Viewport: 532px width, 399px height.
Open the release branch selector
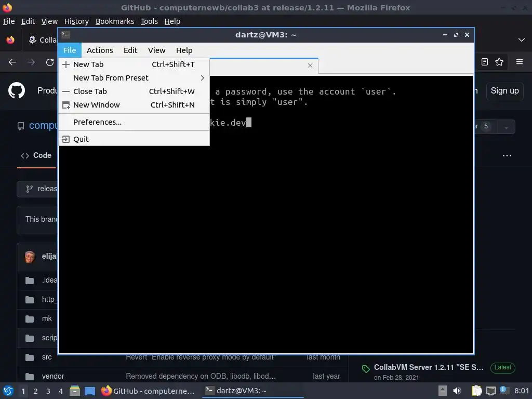click(37, 189)
